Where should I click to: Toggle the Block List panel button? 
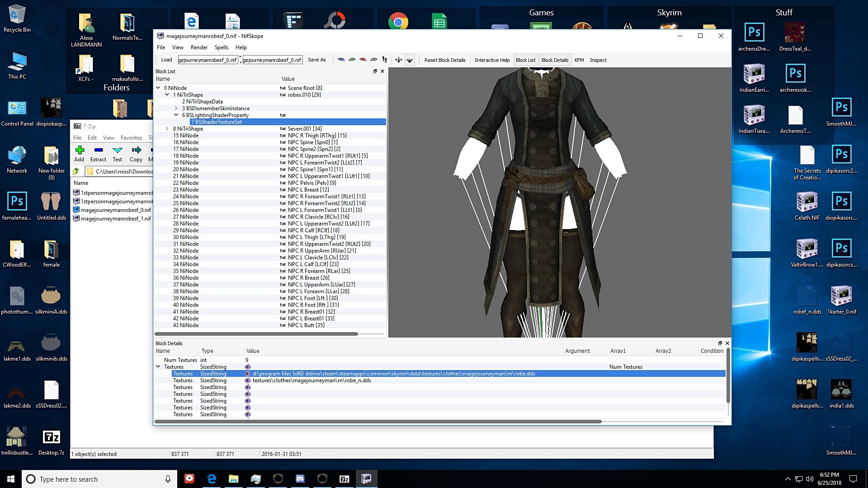(525, 60)
